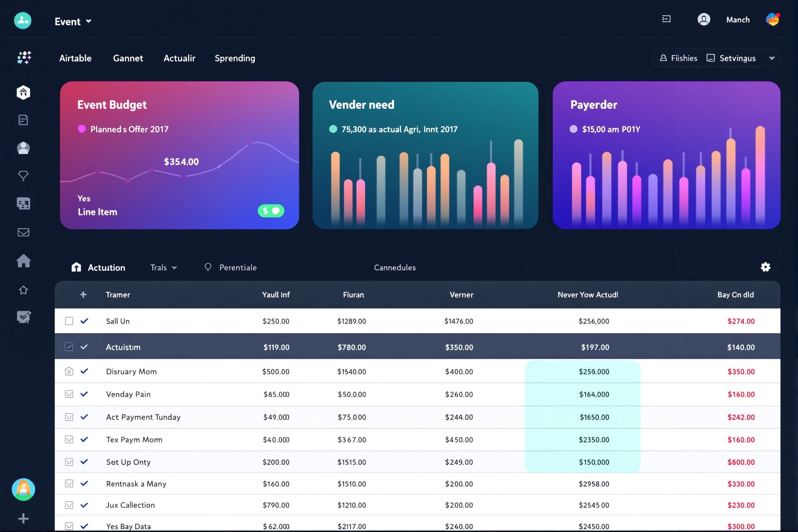Click the Setvingus button
This screenshot has width=798, height=532.
(x=731, y=59)
